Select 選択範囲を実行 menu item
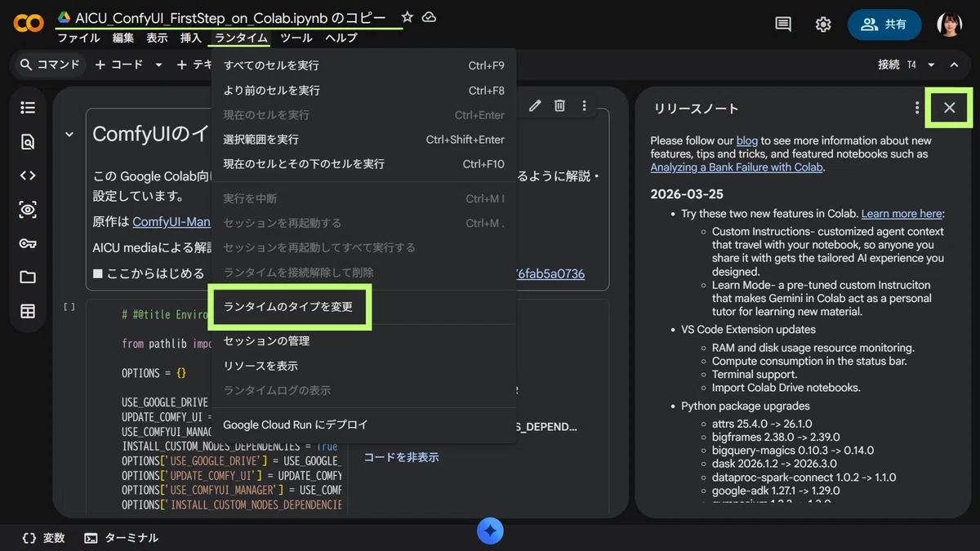 point(364,140)
